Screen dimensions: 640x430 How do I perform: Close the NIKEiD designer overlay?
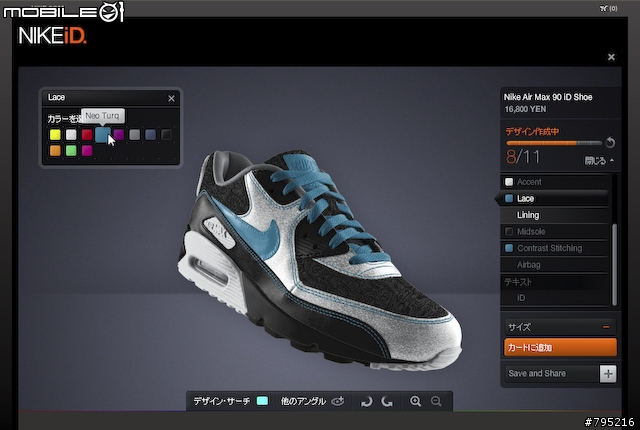(x=611, y=57)
